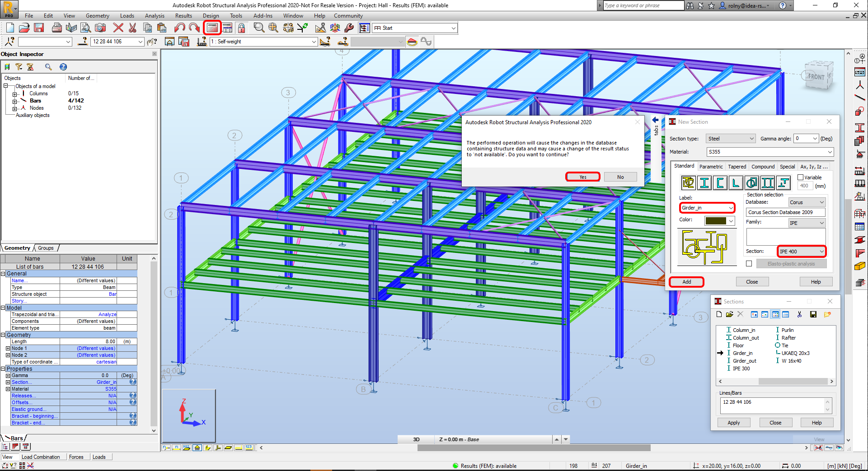
Task: Enable the Variable checkbox
Action: click(x=801, y=177)
